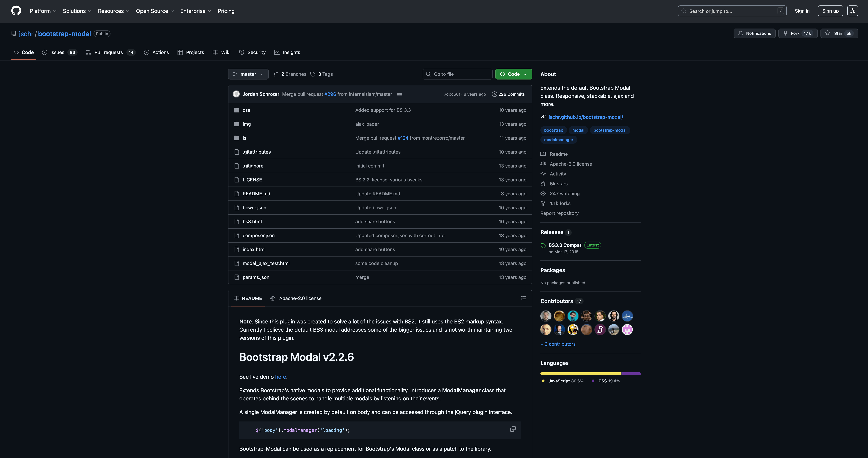
Task: Copy the modalmanager code snippet
Action: click(x=513, y=429)
